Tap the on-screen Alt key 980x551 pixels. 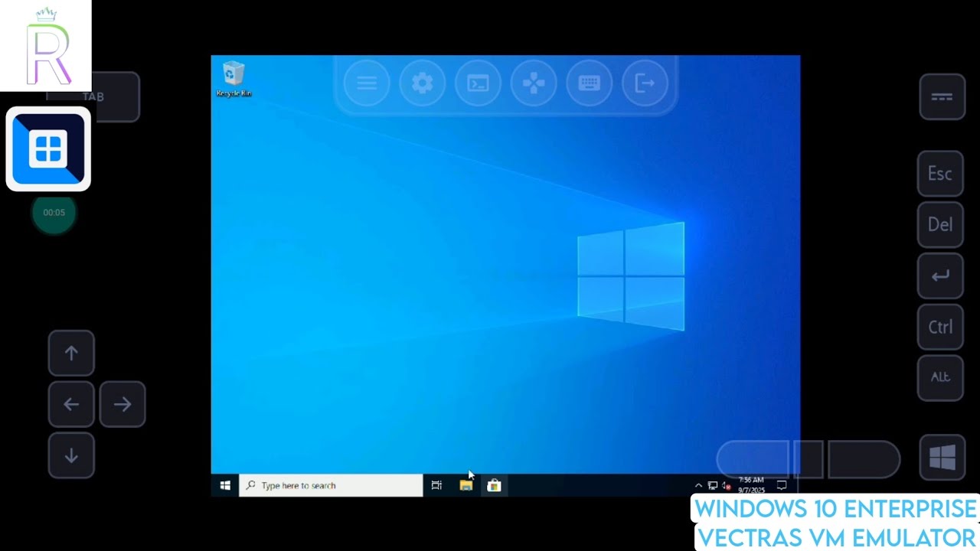[x=940, y=377]
